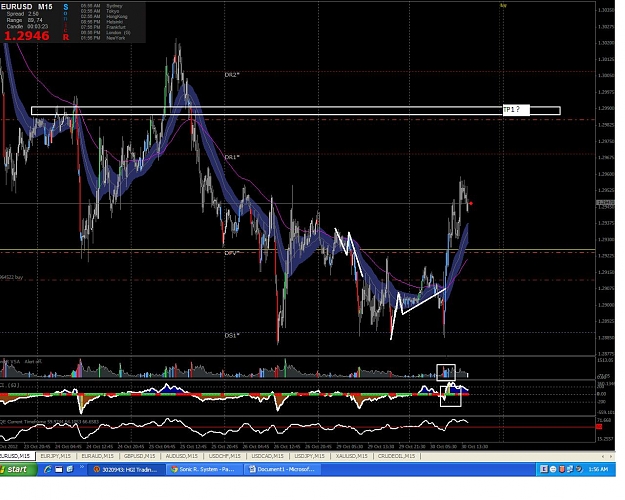Click the Range value readout
The width and height of the screenshot is (625, 500).
(x=24, y=20)
